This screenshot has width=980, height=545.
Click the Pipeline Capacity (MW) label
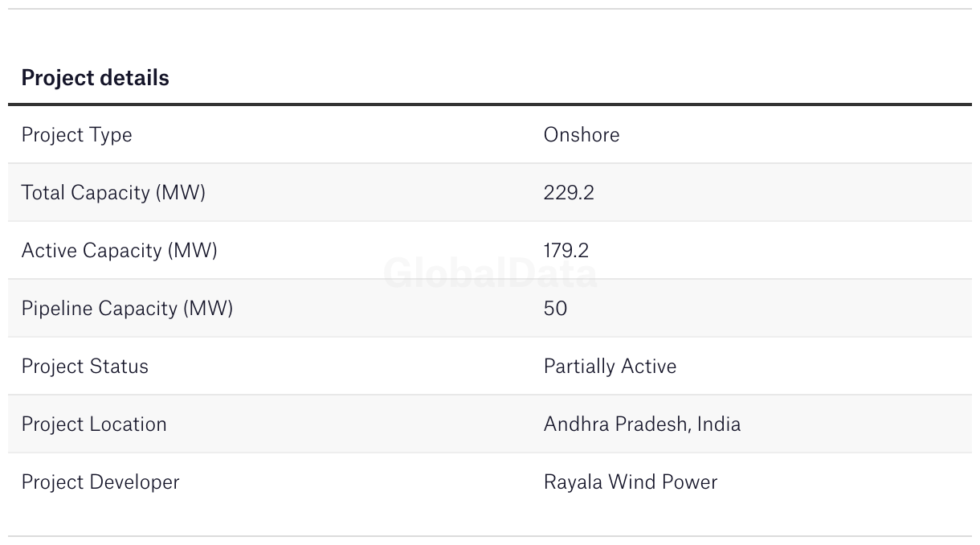tap(127, 309)
